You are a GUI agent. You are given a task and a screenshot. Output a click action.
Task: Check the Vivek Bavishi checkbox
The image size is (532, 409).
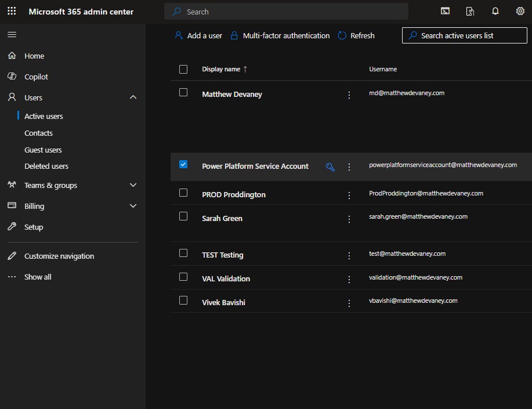pos(183,301)
